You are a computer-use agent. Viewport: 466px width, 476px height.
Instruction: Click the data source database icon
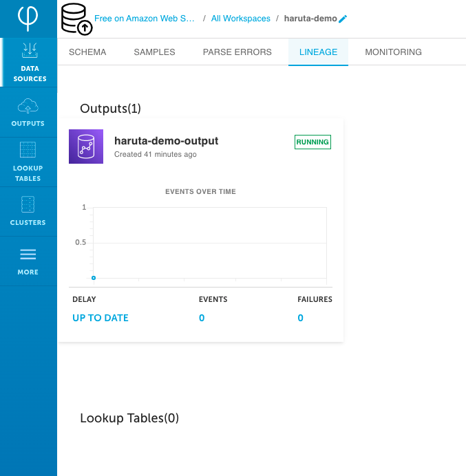point(76,19)
